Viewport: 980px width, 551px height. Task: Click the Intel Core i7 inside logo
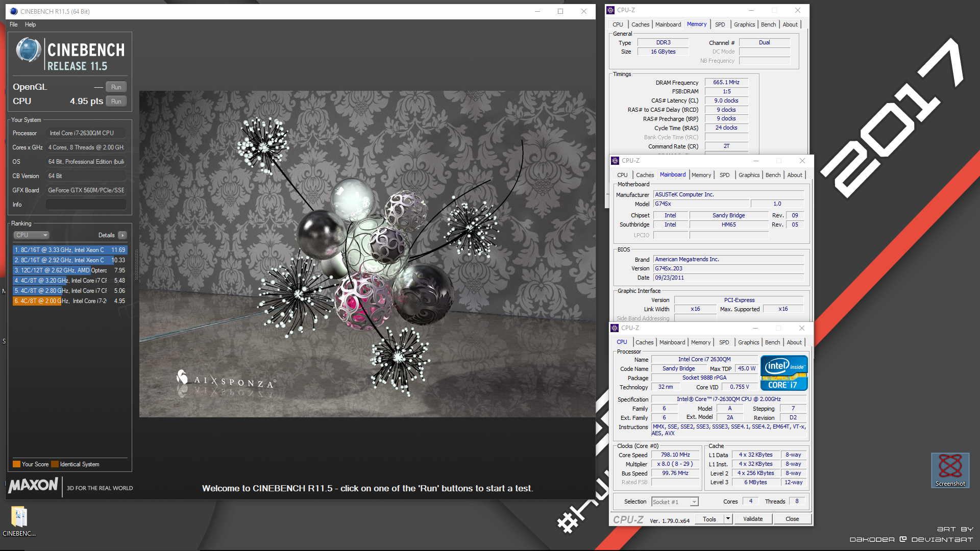tap(784, 373)
